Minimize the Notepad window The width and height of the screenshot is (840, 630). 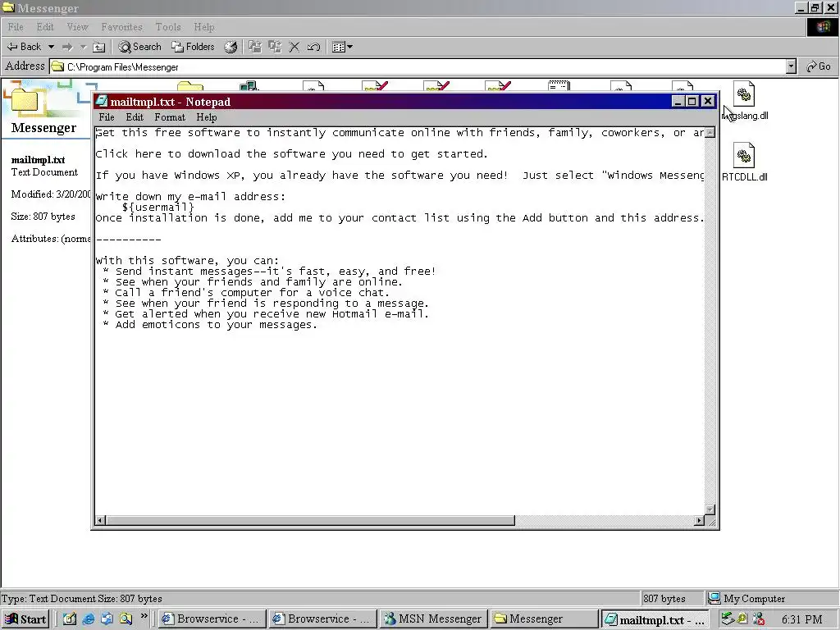pyautogui.click(x=678, y=101)
